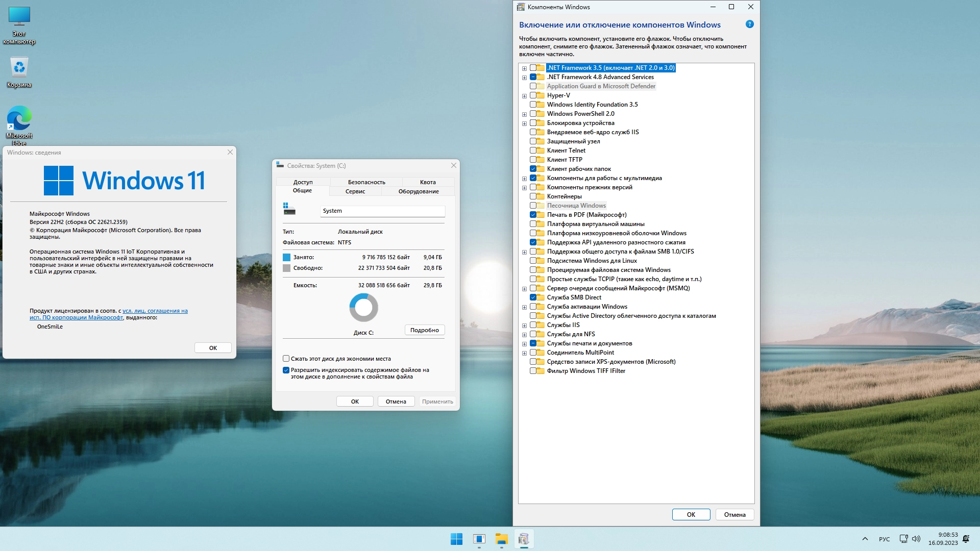This screenshot has width=980, height=551.
Task: Click the volume icon in system tray
Action: pos(916,539)
